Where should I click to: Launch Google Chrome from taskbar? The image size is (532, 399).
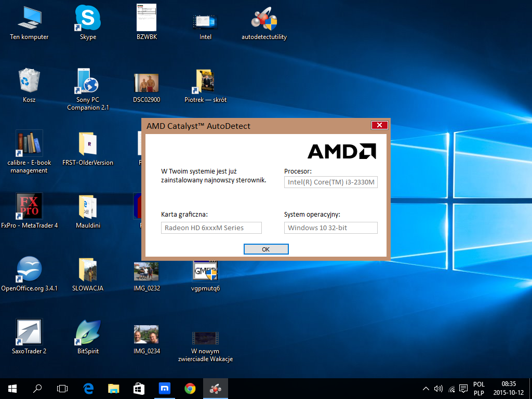click(190, 389)
